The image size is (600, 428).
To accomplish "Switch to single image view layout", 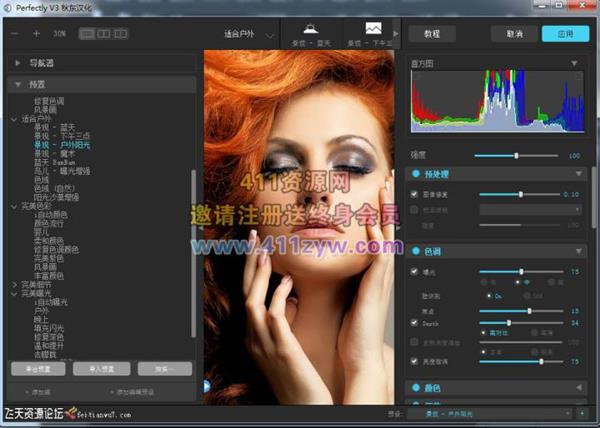I will [x=87, y=33].
